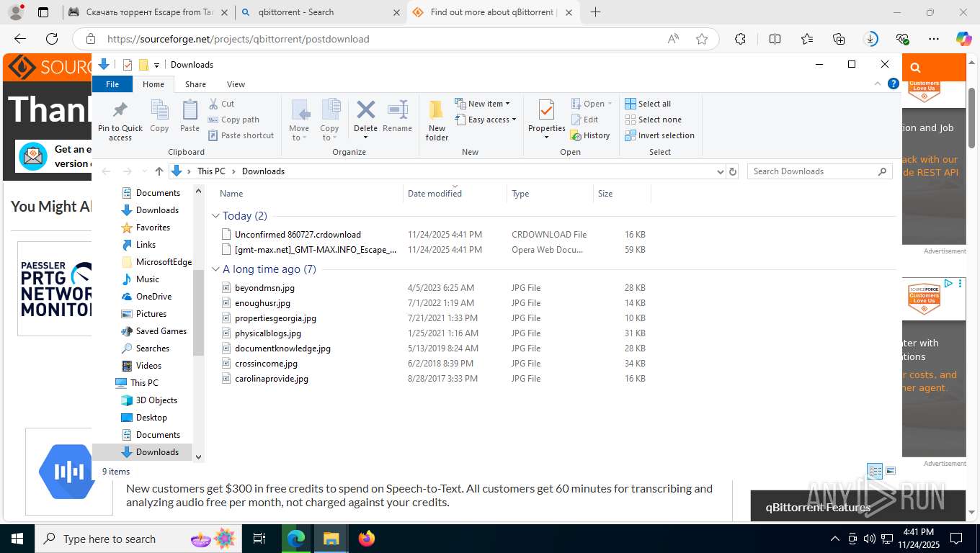Select 3D Objects in navigation pane
This screenshot has height=553, width=980.
click(x=156, y=400)
